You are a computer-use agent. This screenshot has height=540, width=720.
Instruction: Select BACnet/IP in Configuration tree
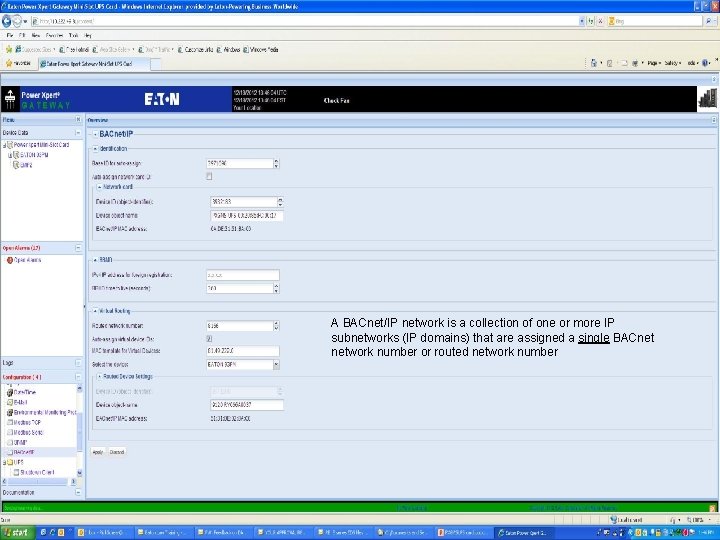pos(24,452)
